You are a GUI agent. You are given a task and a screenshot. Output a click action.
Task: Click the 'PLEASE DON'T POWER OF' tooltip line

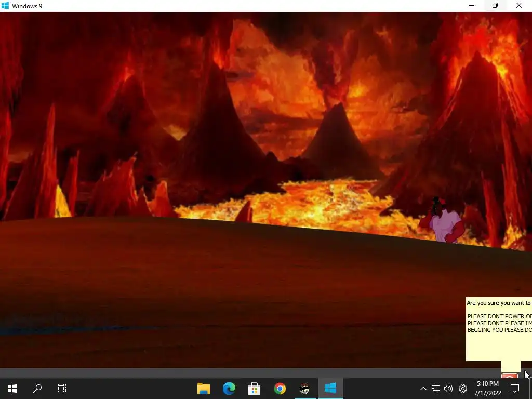(499, 316)
